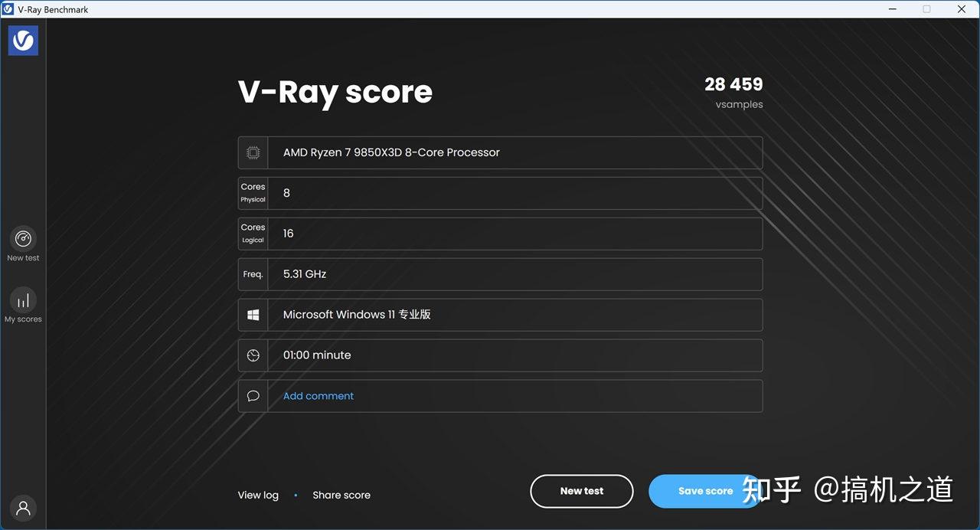Click the 28 459 score value
Viewport: 980px width, 530px height.
733,84
